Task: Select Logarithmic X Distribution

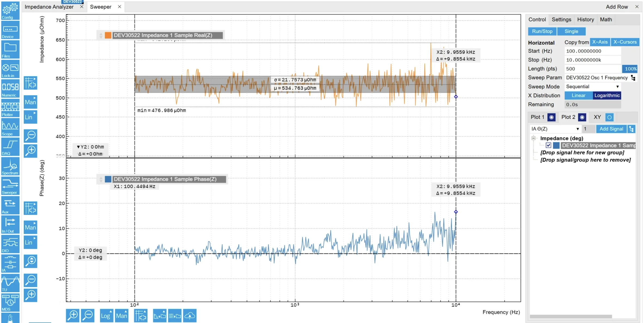Action: coord(607,96)
